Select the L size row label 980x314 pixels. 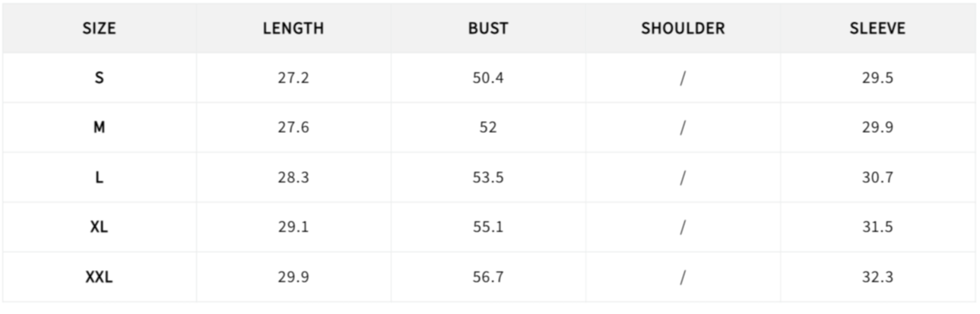pyautogui.click(x=99, y=178)
